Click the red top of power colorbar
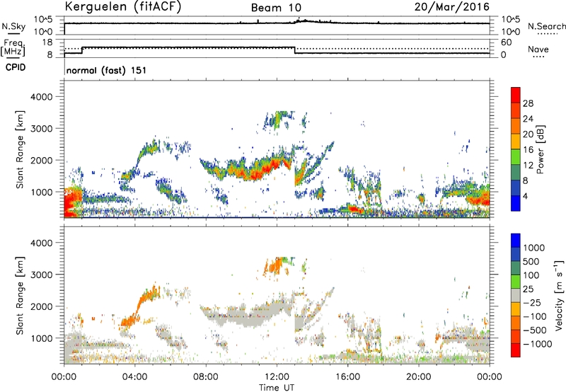Viewport: 566px width, 392px height. pyautogui.click(x=516, y=95)
